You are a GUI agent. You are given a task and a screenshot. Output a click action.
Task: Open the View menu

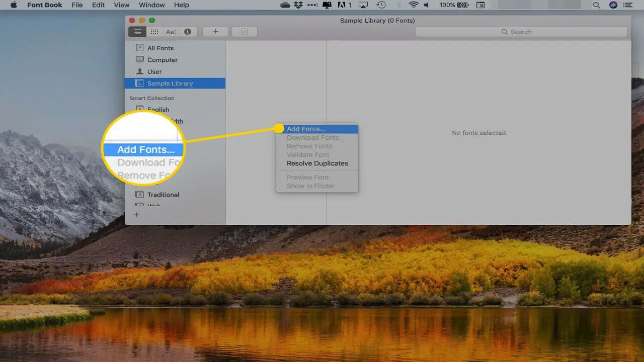click(x=122, y=5)
